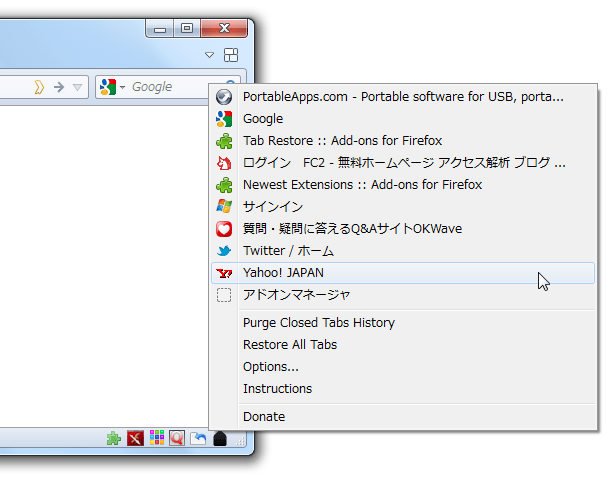Image resolution: width=610 pixels, height=477 pixels.
Task: Restore the アドオンマネージャ closed tab
Action: point(403,295)
